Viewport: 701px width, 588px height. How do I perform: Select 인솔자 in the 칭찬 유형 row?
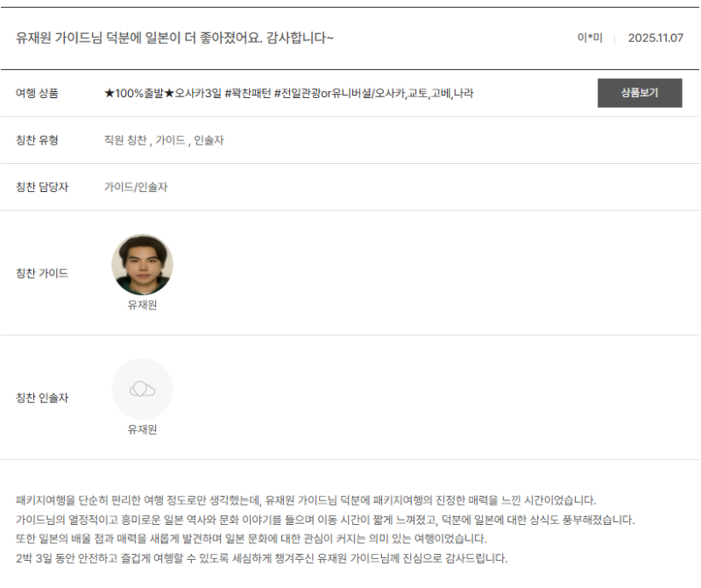(209, 140)
